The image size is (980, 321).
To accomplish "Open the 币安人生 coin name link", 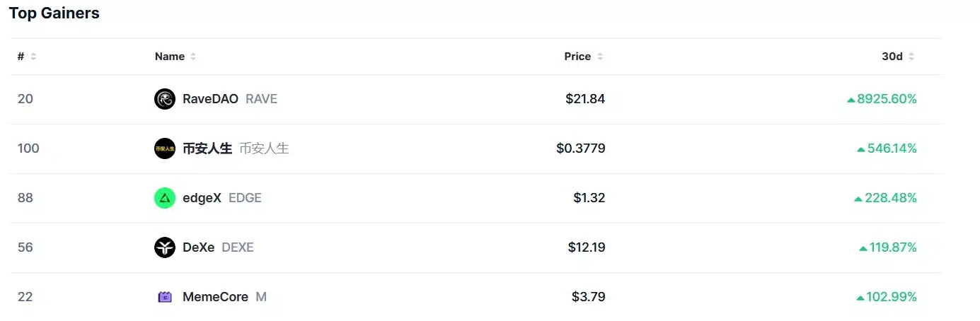I will pyautogui.click(x=207, y=148).
